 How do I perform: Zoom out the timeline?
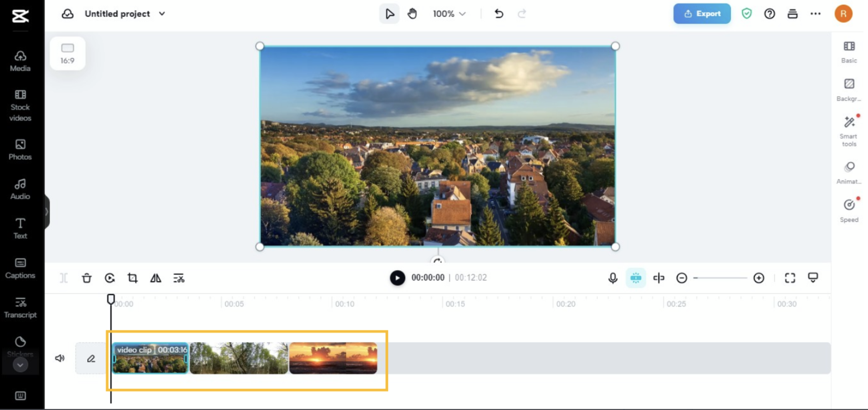click(682, 278)
